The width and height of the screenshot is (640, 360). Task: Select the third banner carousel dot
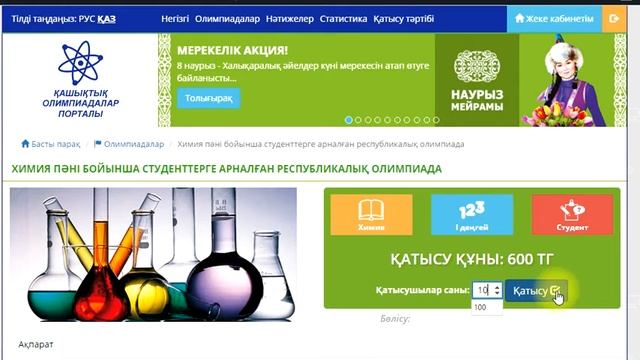(x=368, y=120)
